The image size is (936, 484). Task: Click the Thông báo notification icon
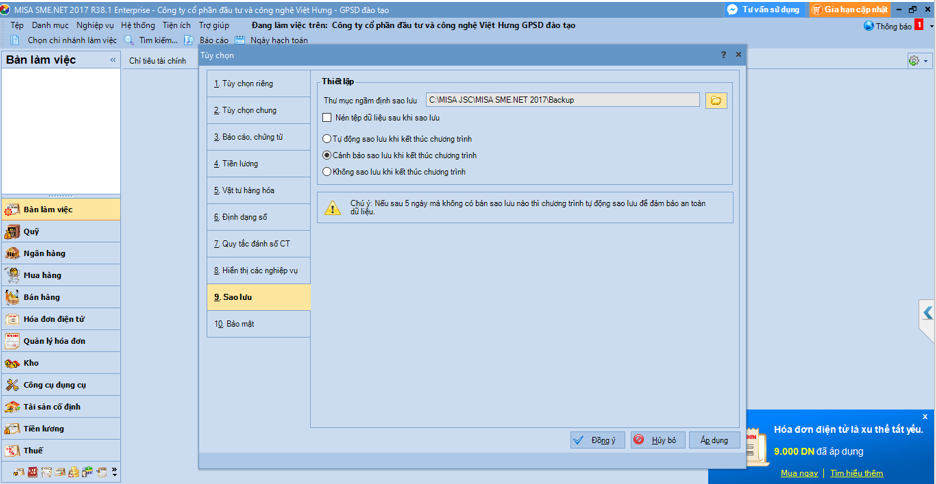pos(869,26)
